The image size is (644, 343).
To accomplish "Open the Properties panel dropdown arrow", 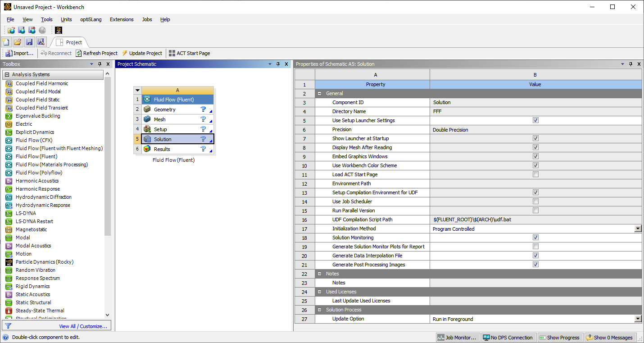I will tap(623, 64).
